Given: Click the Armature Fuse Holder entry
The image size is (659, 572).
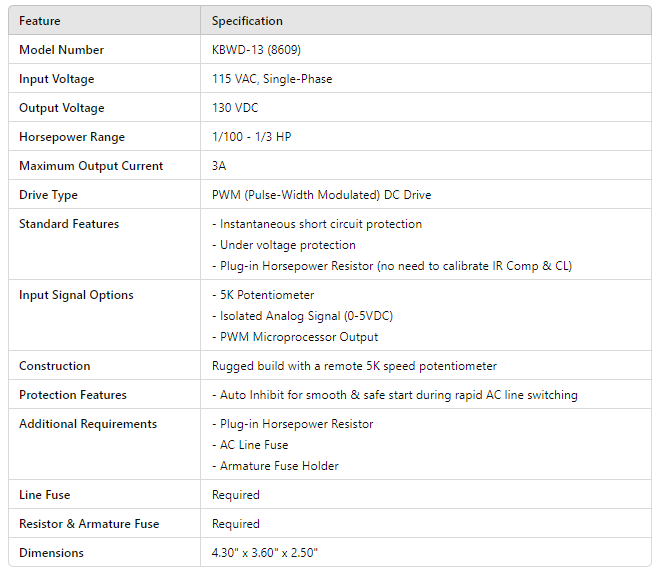Looking at the screenshot, I should pyautogui.click(x=275, y=466).
